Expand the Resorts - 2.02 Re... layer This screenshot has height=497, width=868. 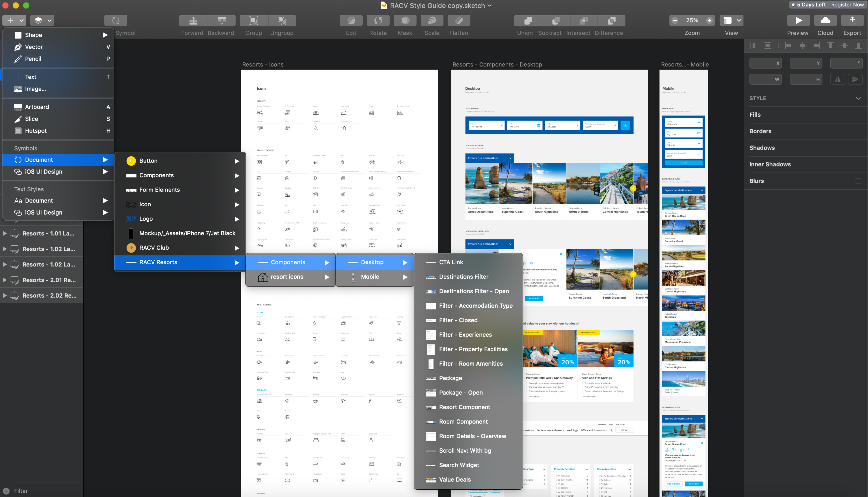point(5,295)
